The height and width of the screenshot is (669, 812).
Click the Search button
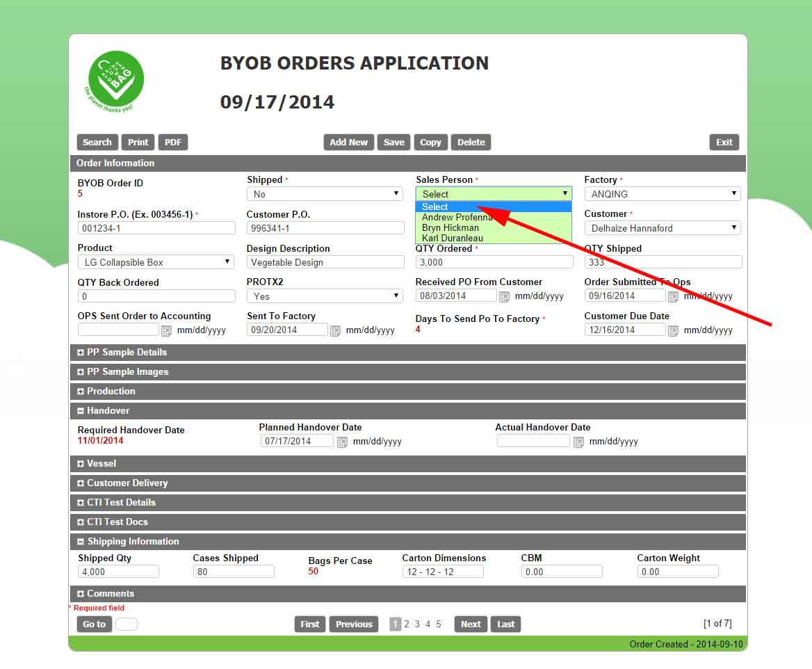(x=97, y=143)
